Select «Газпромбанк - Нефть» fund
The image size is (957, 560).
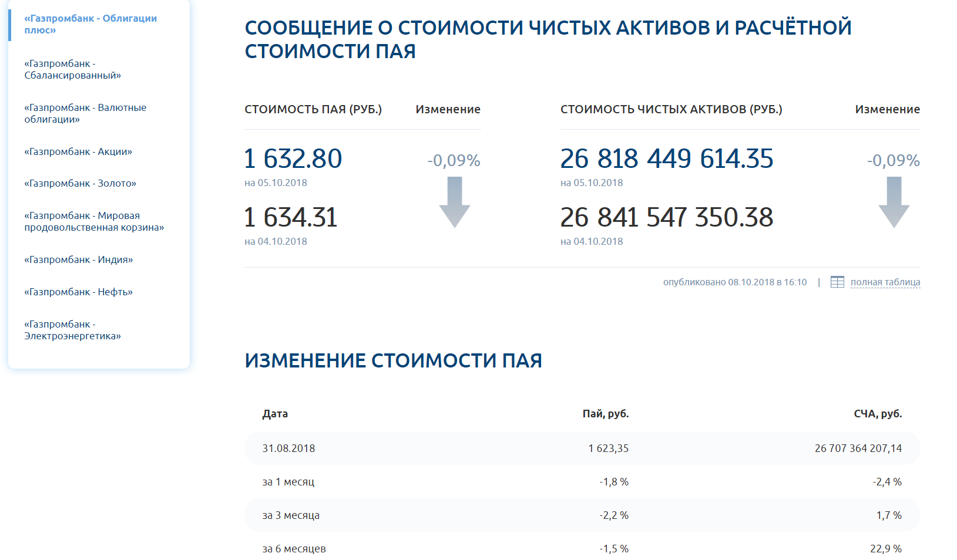point(78,292)
